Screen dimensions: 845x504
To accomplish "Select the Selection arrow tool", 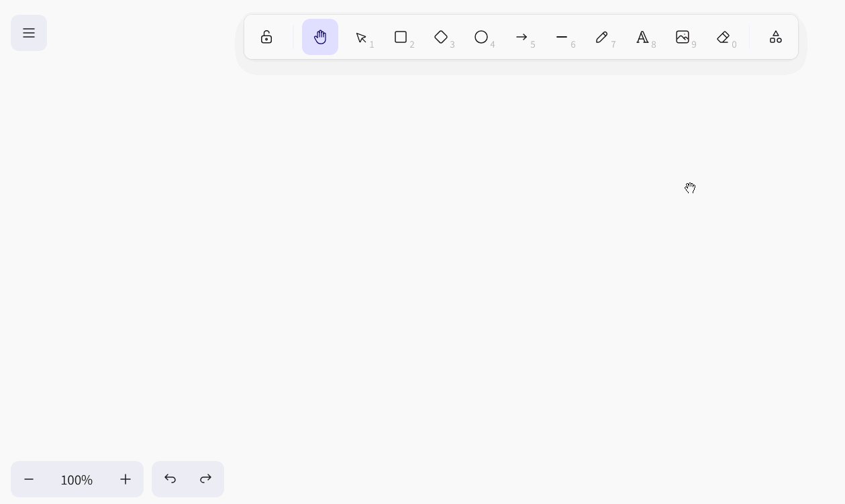I will click(361, 37).
